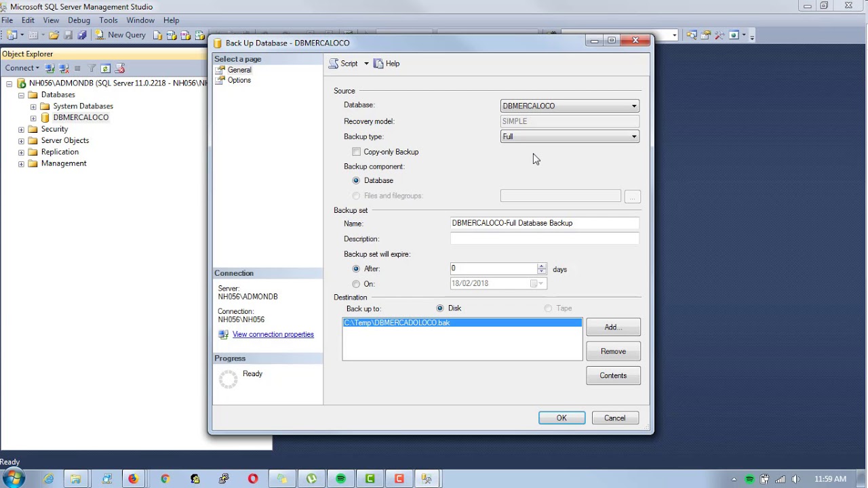This screenshot has height=488, width=868.
Task: Open the Properties Window toolbar icon
Action: pos(705,35)
